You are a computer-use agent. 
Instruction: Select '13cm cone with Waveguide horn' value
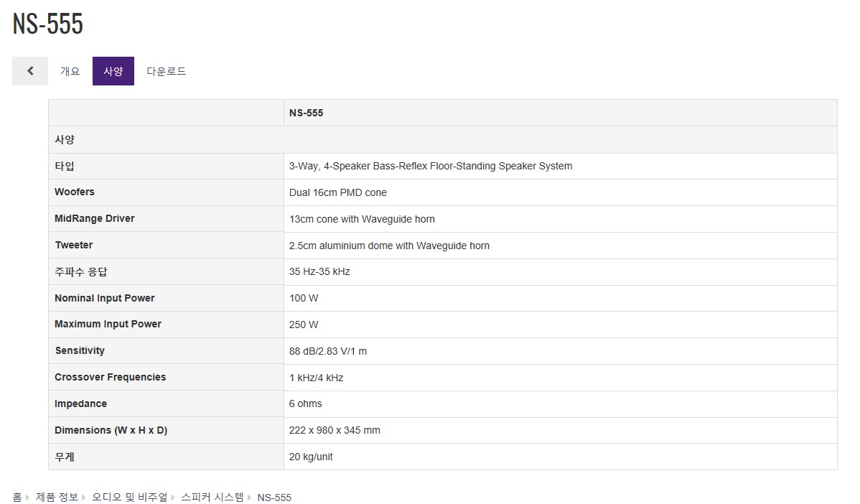362,220
